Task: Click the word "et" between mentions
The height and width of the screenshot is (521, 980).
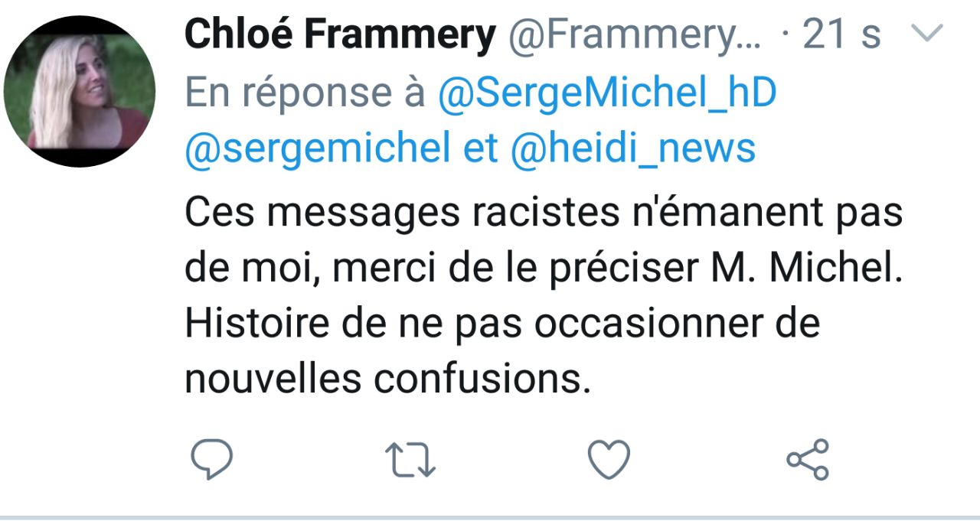Action: tap(481, 149)
